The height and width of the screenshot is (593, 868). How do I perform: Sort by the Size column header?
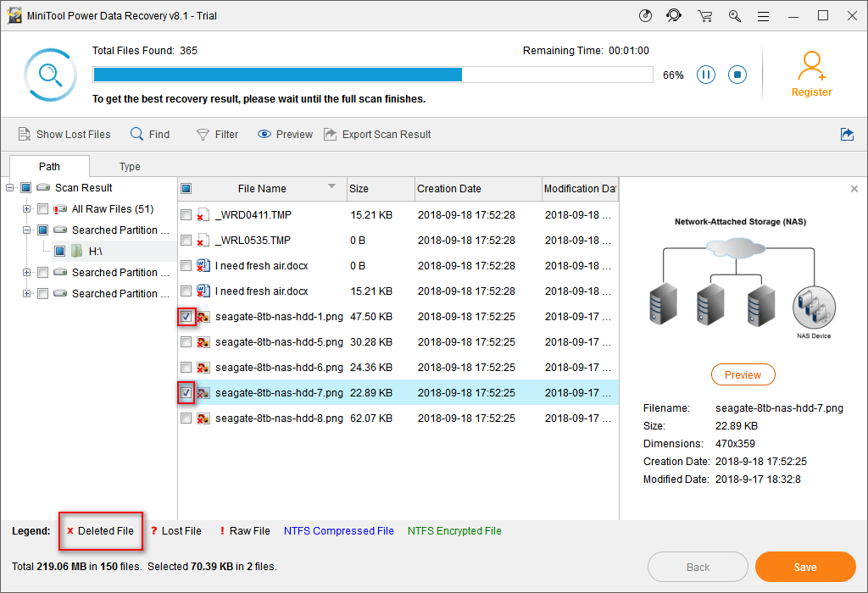[381, 189]
